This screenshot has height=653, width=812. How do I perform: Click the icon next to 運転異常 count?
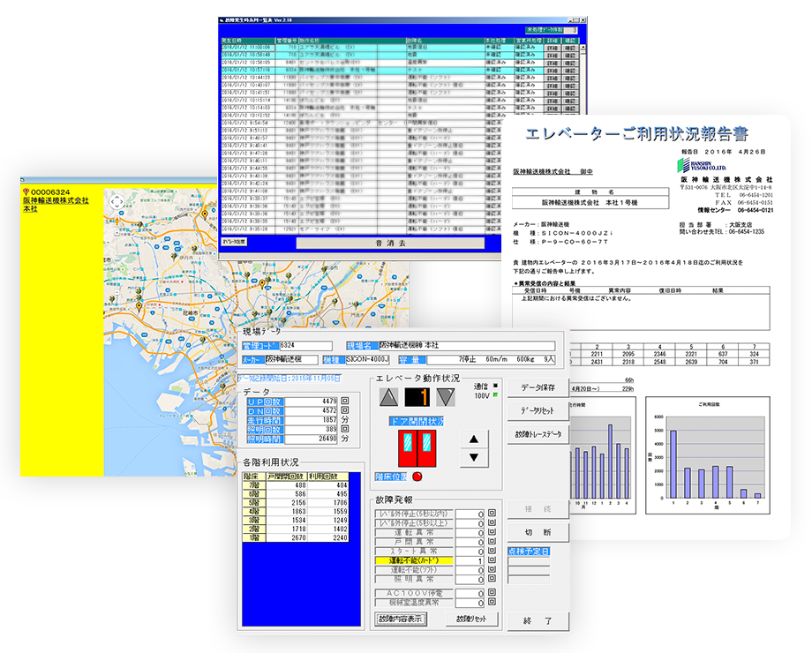pos(492,532)
